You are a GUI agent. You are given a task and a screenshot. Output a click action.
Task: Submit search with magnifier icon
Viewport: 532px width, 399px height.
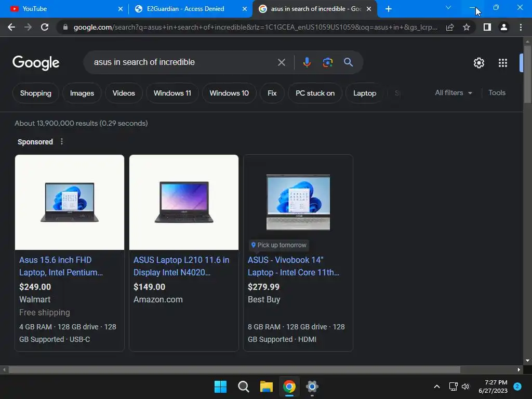(348, 62)
